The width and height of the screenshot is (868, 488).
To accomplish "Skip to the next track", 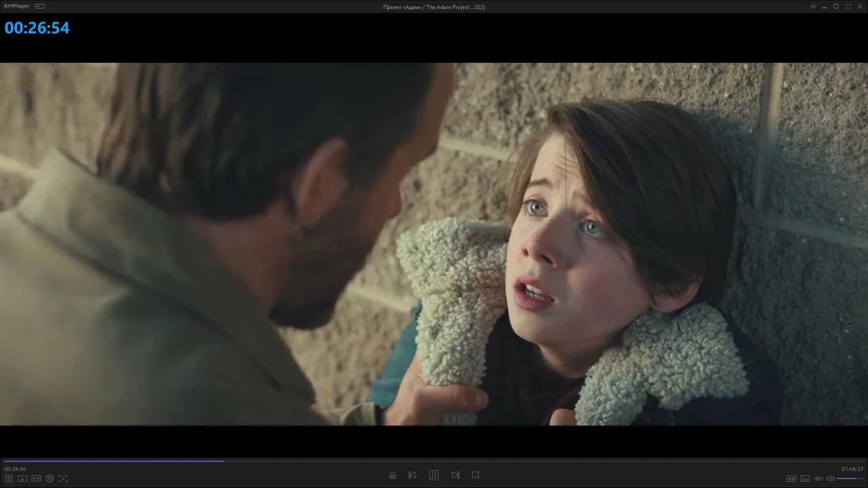I will pos(456,475).
